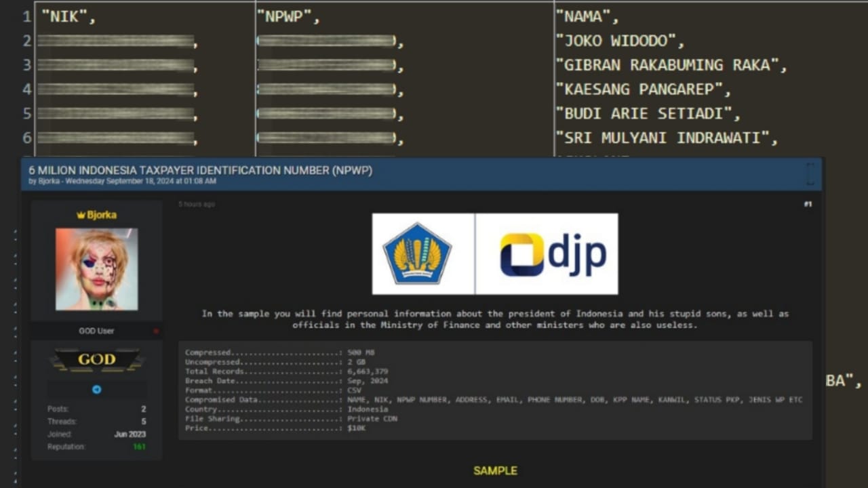Click the Ministry of Finance pentagon logo

(417, 253)
